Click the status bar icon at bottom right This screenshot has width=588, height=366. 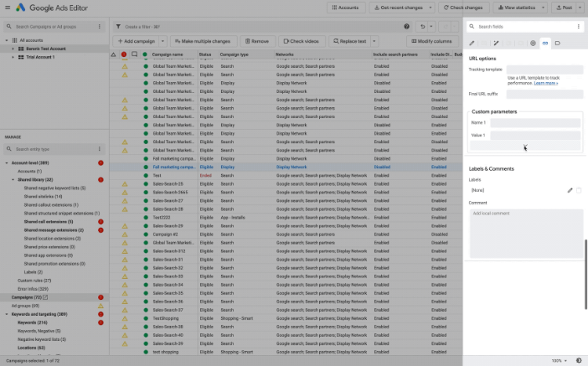579,361
